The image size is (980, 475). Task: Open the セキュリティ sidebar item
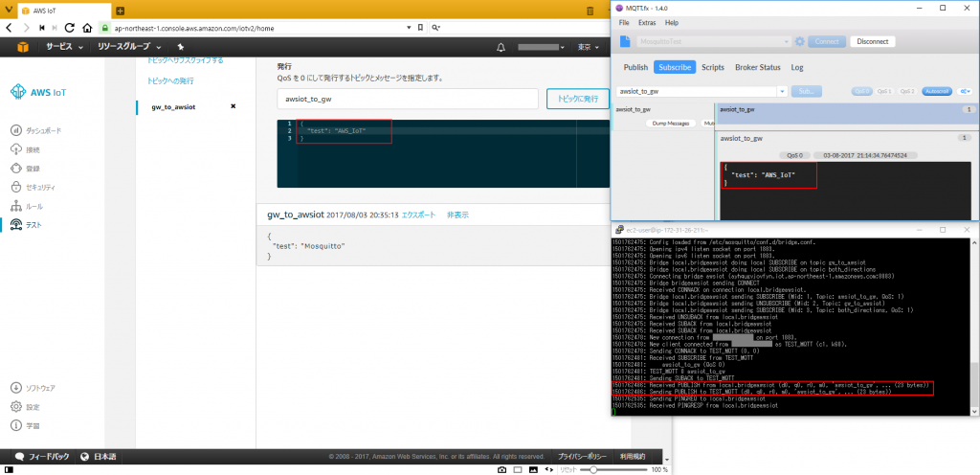click(34, 187)
